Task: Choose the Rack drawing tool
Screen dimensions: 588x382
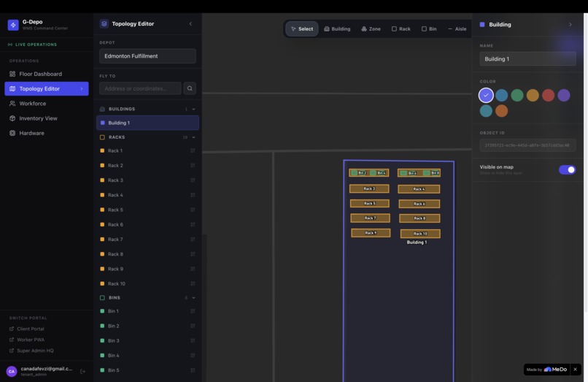Action: coord(401,29)
